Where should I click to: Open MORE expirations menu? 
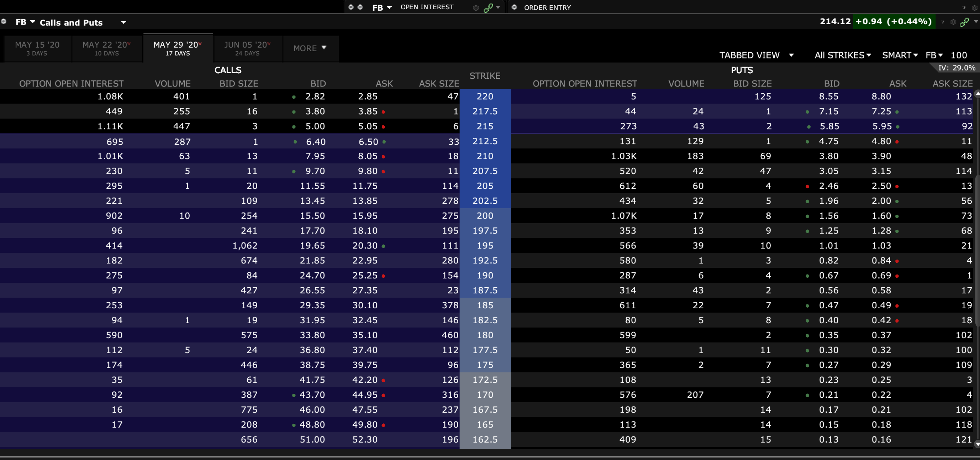(310, 48)
